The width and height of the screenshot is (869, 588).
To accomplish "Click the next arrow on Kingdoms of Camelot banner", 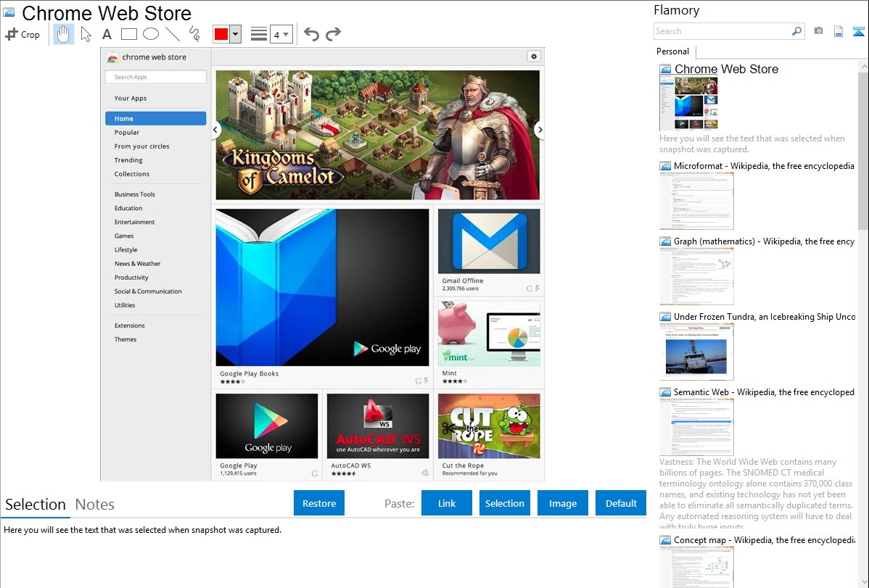I will (540, 131).
